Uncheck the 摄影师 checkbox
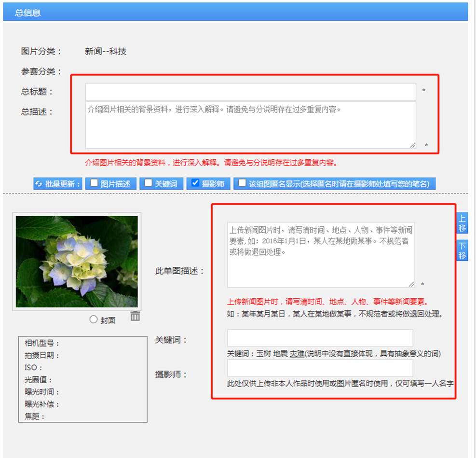Screen dimensions: 476x458 (x=194, y=183)
